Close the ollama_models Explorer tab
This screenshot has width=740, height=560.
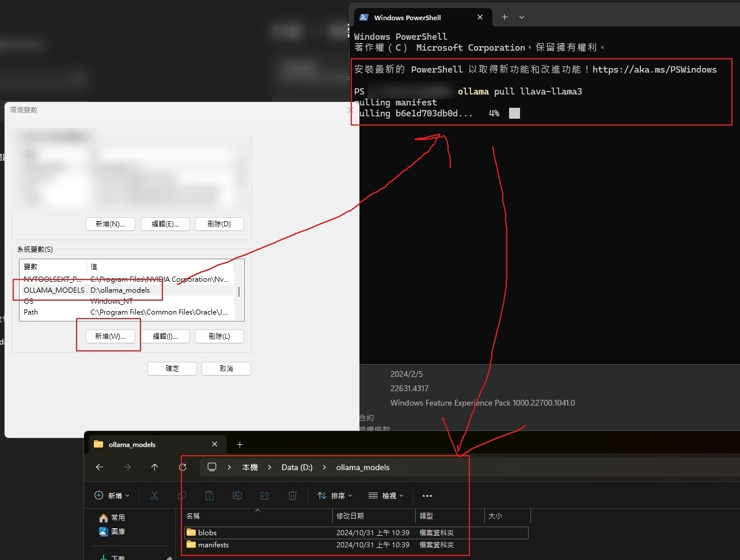(214, 444)
